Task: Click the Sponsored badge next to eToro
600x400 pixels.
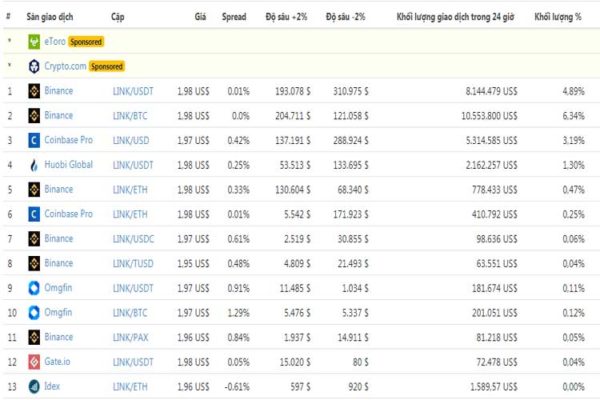Action: tap(86, 42)
